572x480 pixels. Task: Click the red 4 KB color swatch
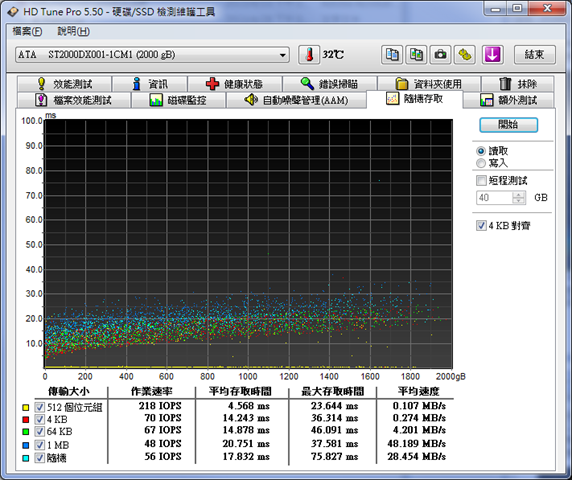[26, 419]
